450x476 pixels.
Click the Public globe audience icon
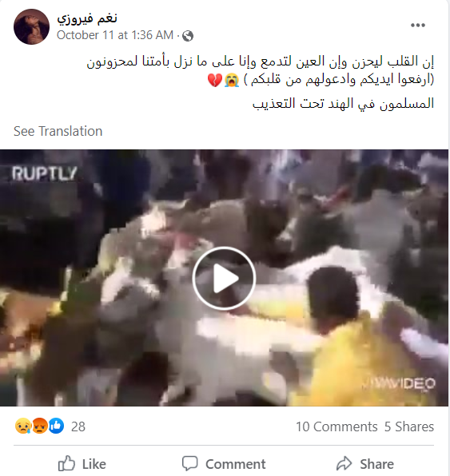188,36
